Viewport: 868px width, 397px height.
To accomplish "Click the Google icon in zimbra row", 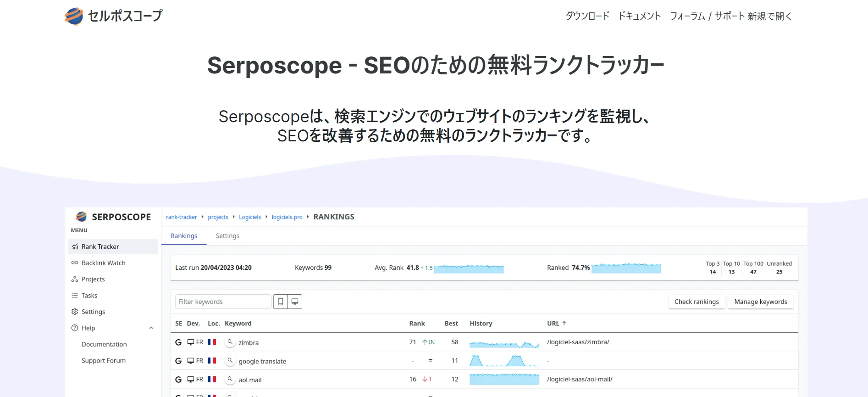I will (178, 342).
